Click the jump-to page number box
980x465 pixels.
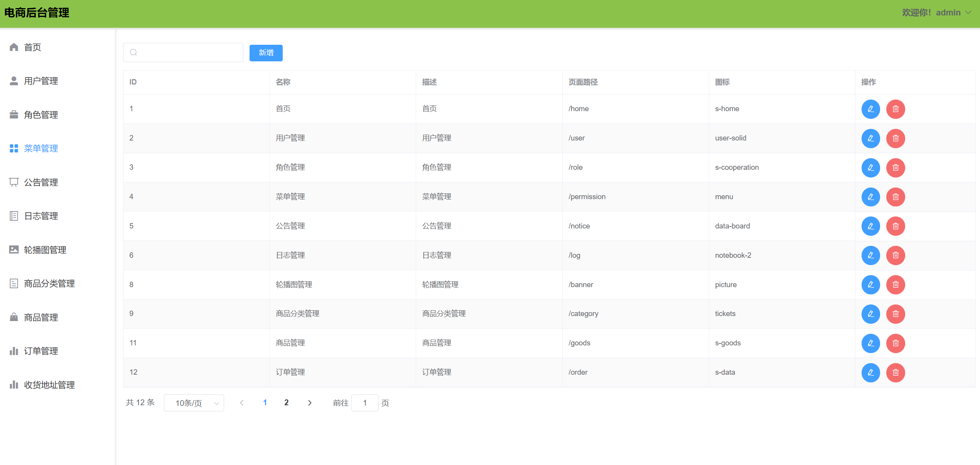[x=364, y=403]
